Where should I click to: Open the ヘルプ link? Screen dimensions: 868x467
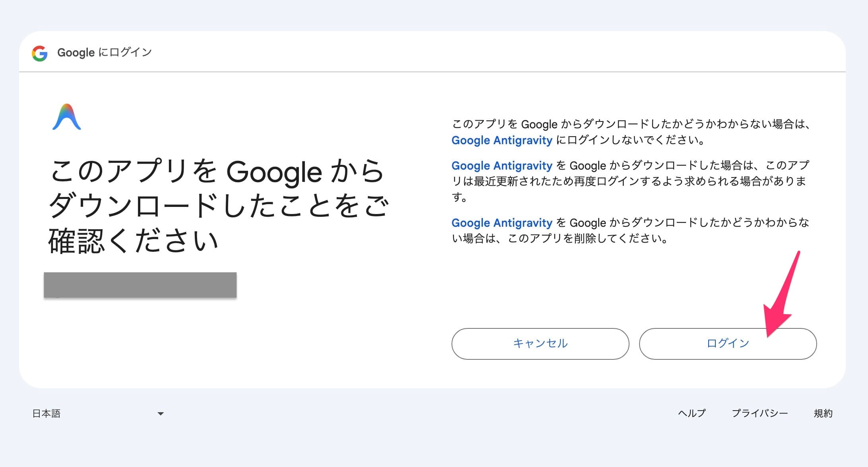(x=692, y=413)
